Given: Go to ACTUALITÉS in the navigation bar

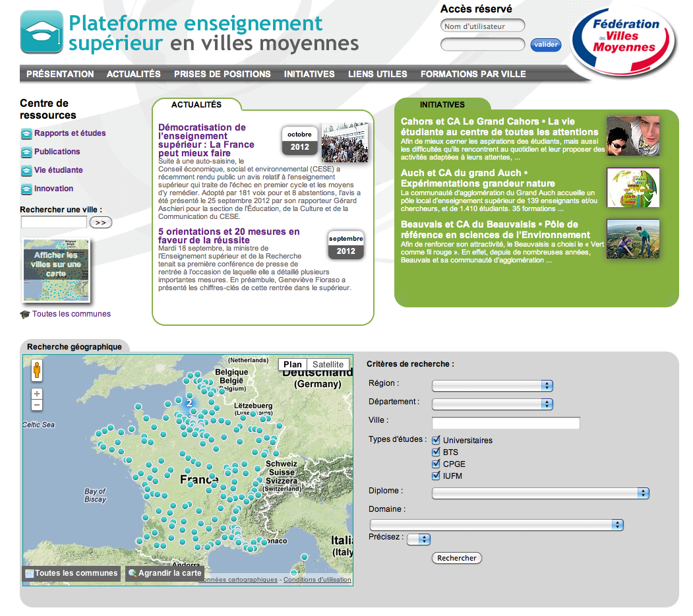Looking at the screenshot, I should point(133,75).
